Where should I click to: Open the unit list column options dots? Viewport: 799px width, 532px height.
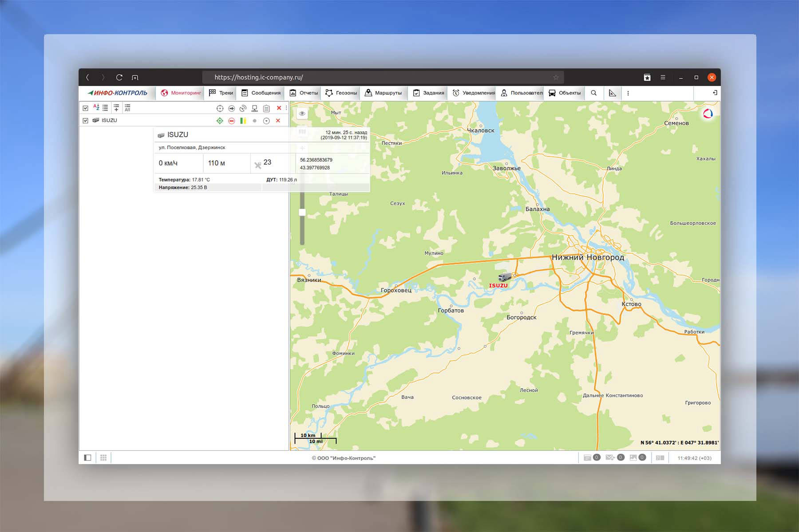[286, 108]
